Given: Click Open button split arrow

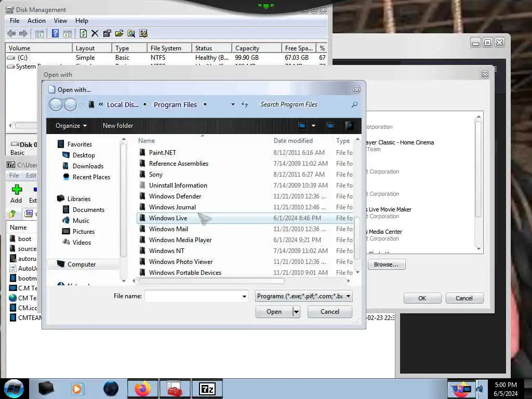Looking at the screenshot, I should pyautogui.click(x=296, y=312).
